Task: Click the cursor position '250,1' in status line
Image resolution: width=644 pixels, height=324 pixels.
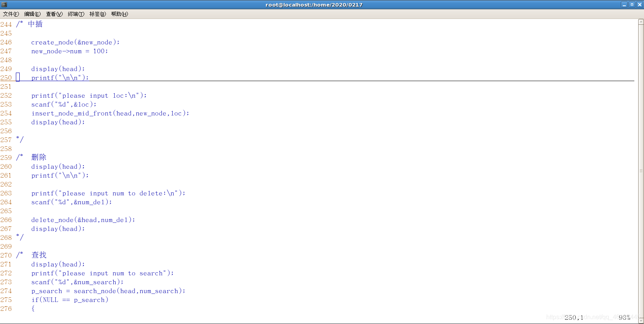Action: coord(574,317)
